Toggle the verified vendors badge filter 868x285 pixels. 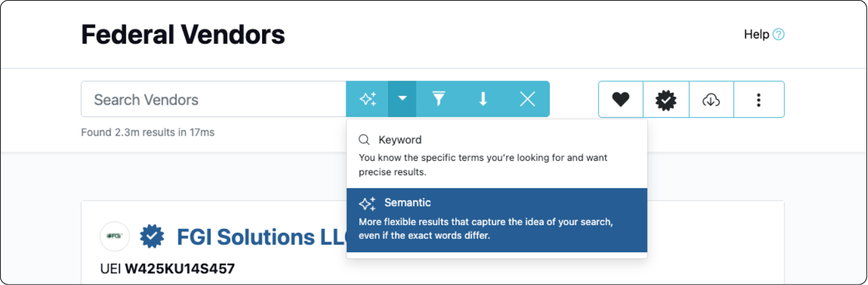tap(666, 100)
